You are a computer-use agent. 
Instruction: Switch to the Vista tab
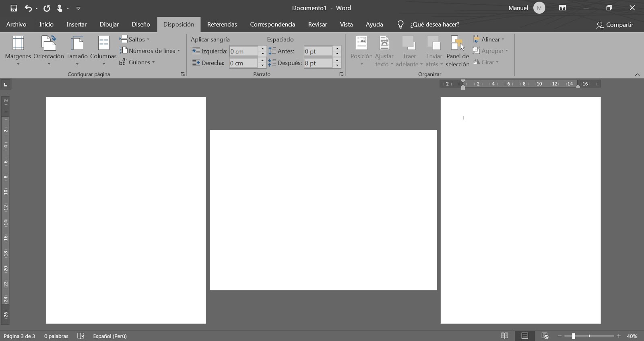(346, 25)
